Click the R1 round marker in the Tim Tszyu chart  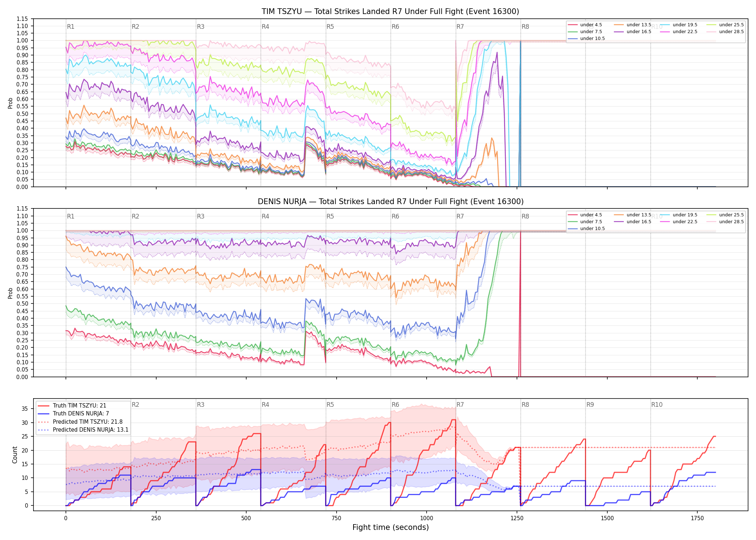(71, 27)
